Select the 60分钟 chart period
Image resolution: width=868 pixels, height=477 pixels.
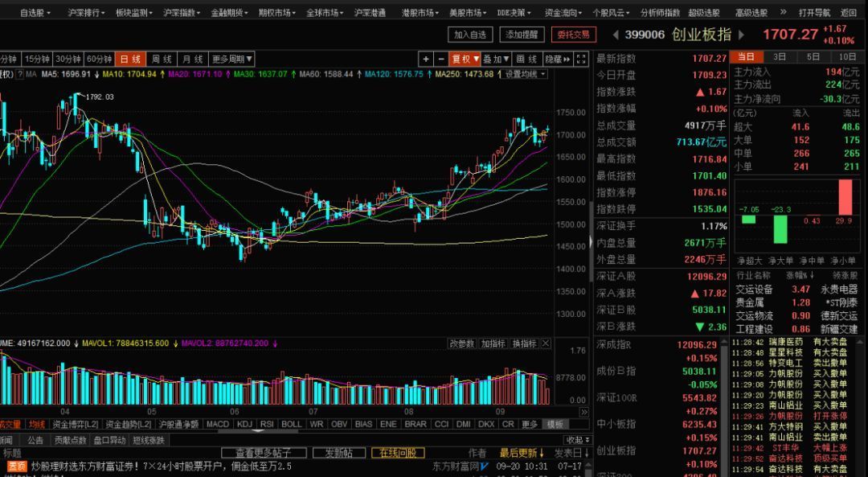99,59
